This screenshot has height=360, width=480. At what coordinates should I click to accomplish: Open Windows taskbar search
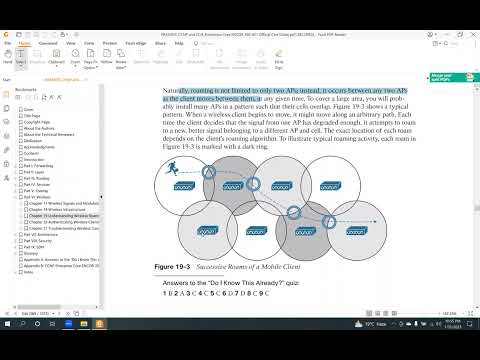coord(23,324)
